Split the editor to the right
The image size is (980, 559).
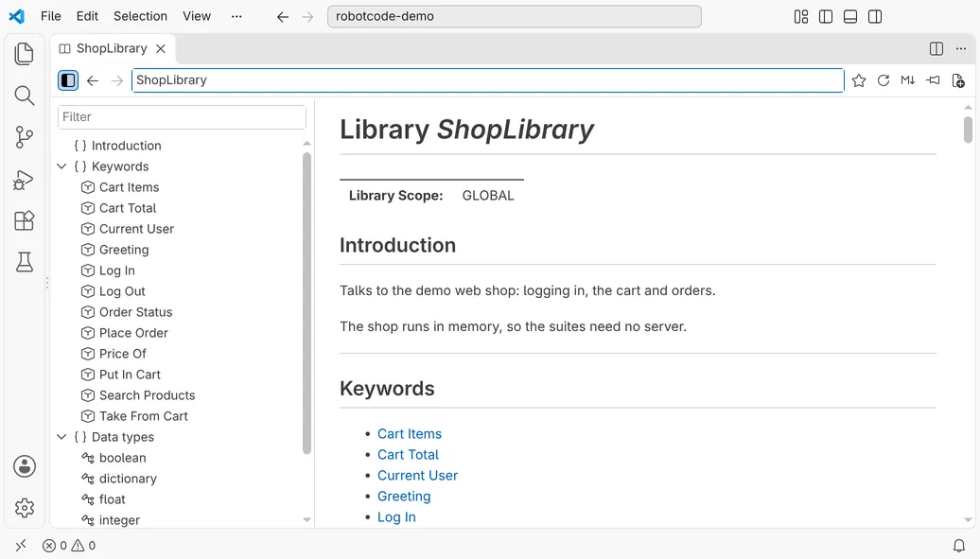coord(936,49)
